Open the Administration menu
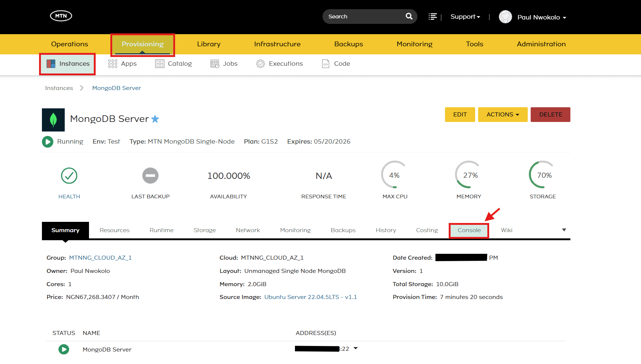 (541, 44)
